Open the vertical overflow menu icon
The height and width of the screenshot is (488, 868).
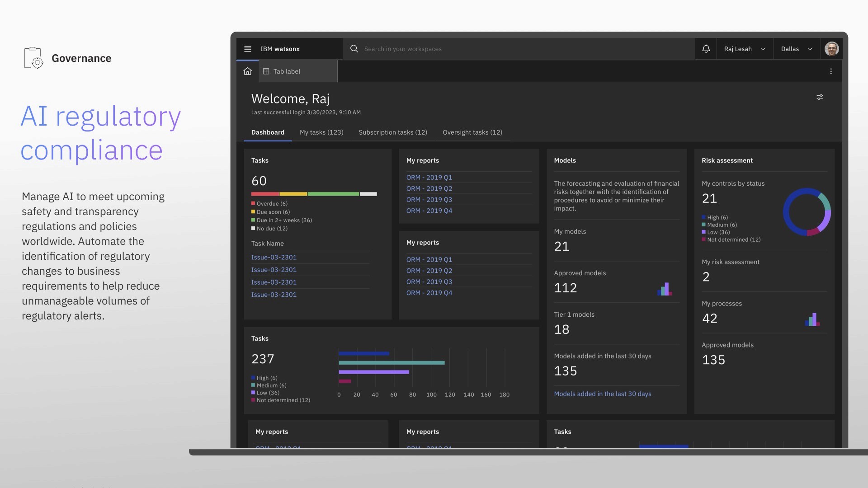pos(830,71)
